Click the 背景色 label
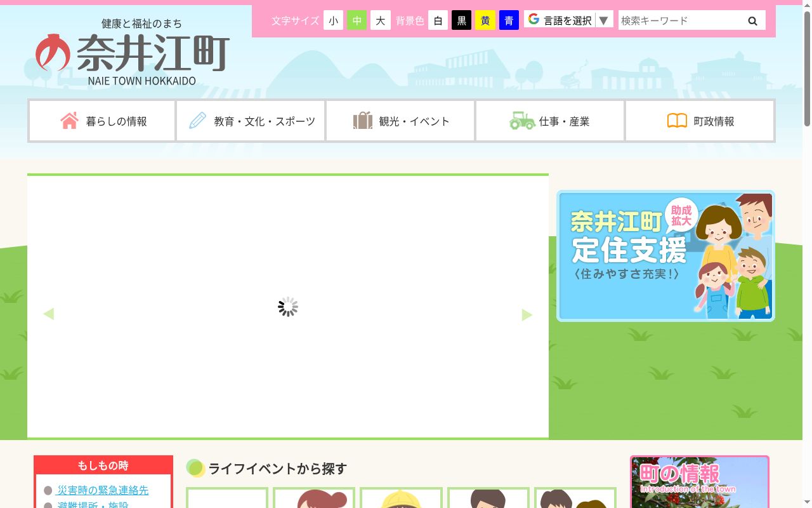Image resolution: width=812 pixels, height=508 pixels. 410,21
